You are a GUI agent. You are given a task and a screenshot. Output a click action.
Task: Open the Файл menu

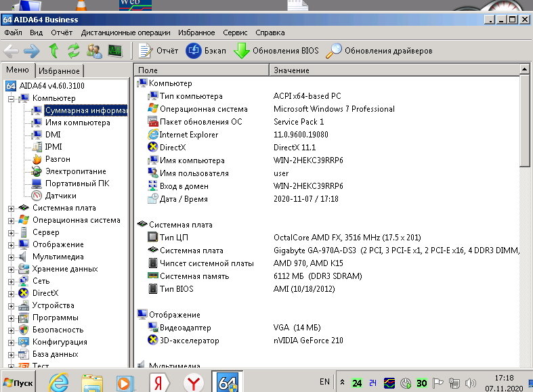pyautogui.click(x=14, y=32)
